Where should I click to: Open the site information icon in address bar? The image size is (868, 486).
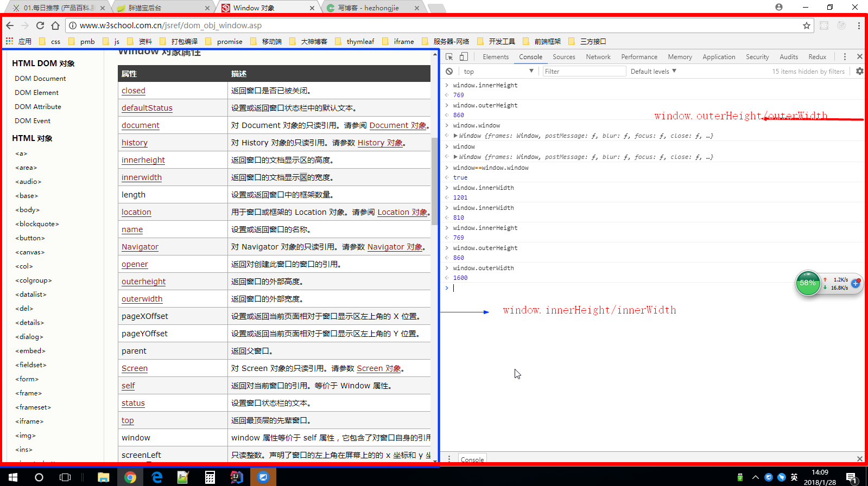(73, 25)
